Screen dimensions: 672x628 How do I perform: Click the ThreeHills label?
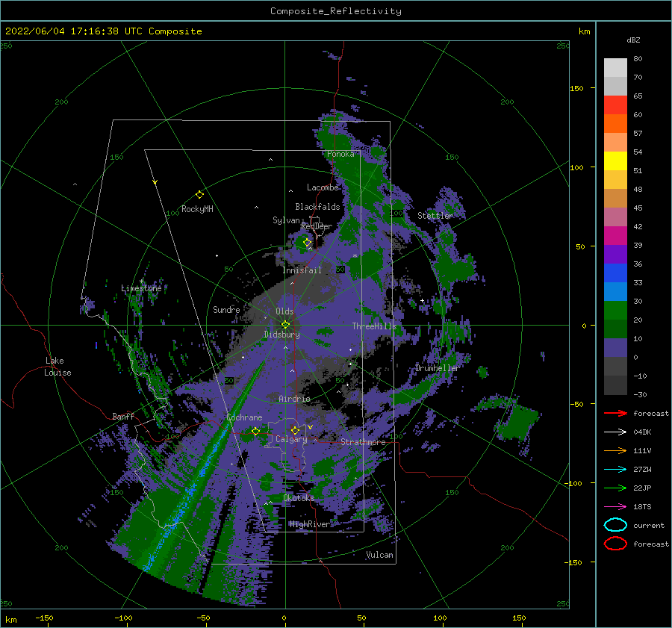tap(375, 326)
